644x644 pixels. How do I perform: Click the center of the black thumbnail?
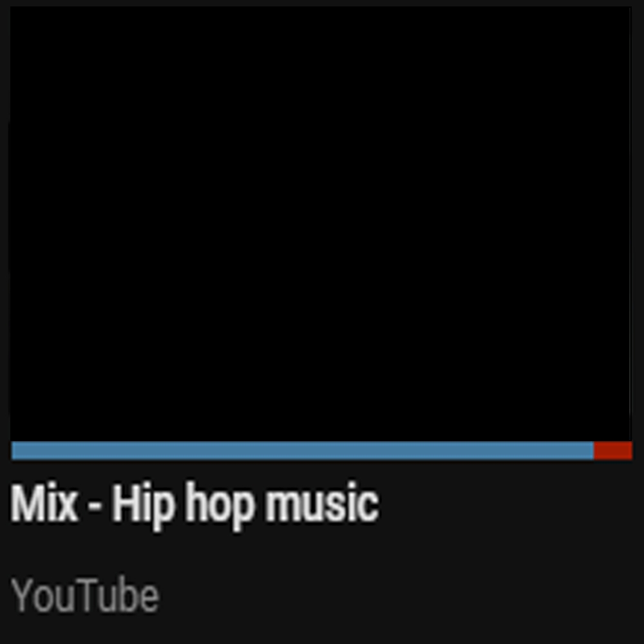[x=321, y=224]
